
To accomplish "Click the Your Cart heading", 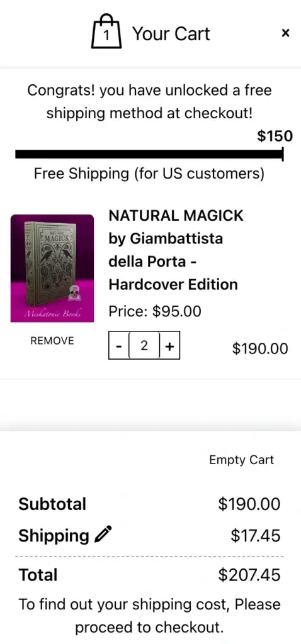I will click(171, 33).
